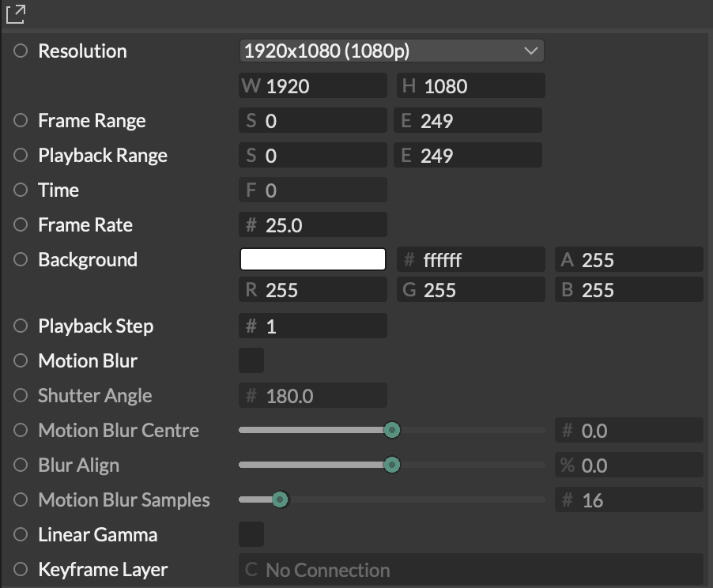Viewport: 713px width, 588px height.
Task: Enable the Motion Blur checkbox
Action: click(251, 360)
